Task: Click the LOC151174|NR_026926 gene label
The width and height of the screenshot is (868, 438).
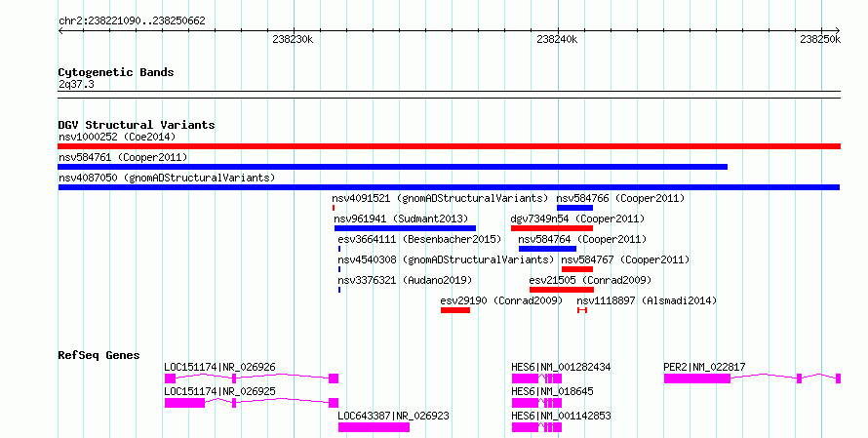Action: pos(219,367)
